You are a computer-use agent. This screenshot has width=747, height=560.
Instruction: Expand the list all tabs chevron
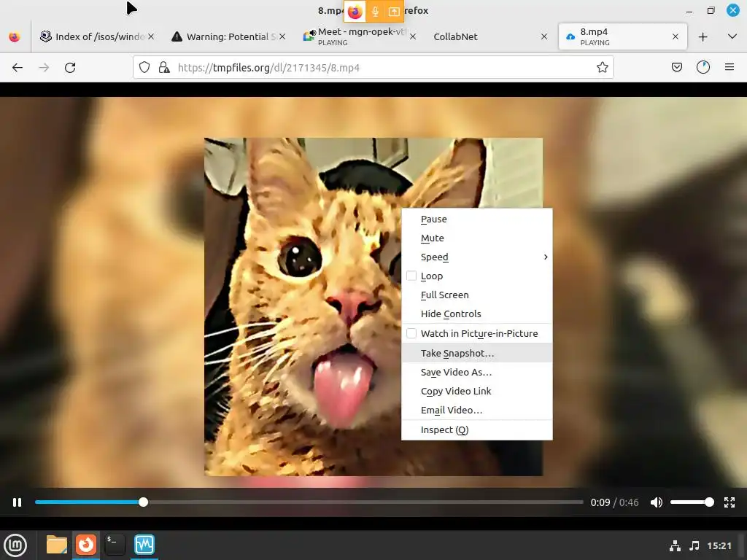tap(732, 36)
